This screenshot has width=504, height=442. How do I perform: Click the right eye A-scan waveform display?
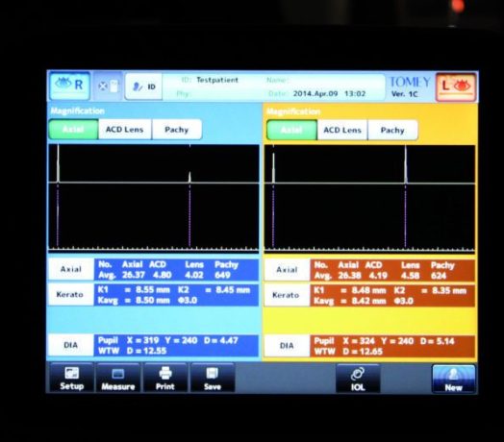point(154,198)
